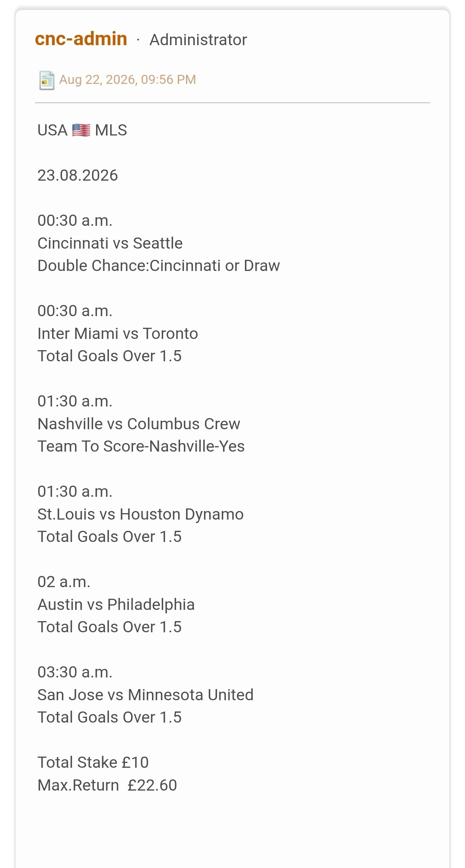Select the Austin vs Philadelphia fixture
This screenshot has height=868, width=465.
coord(116,604)
